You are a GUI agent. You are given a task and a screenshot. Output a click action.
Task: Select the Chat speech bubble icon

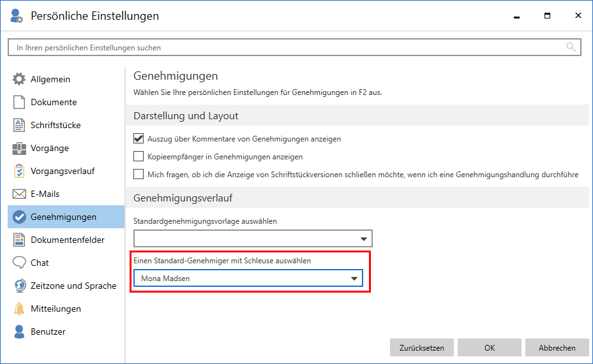[19, 263]
